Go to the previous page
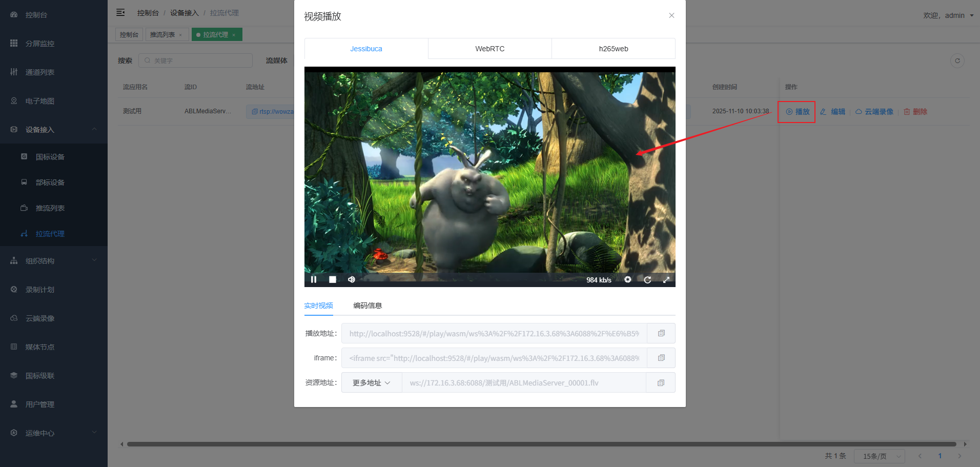 (x=920, y=456)
